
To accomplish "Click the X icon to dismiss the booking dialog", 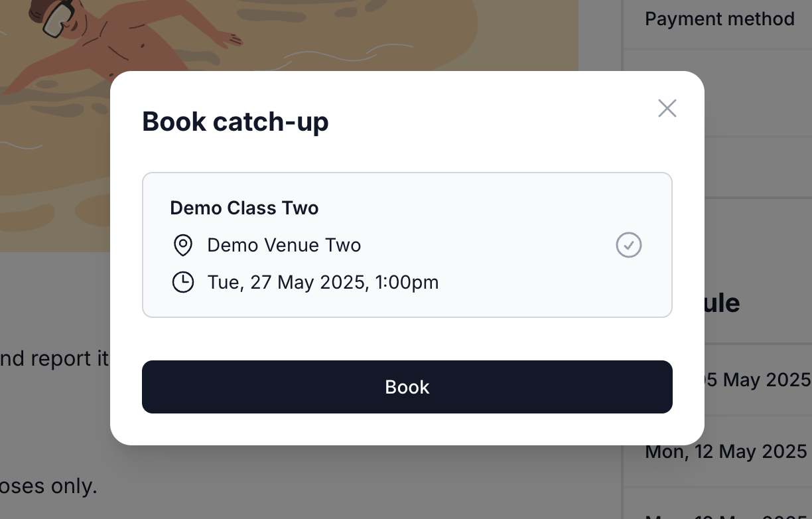I will coord(667,108).
